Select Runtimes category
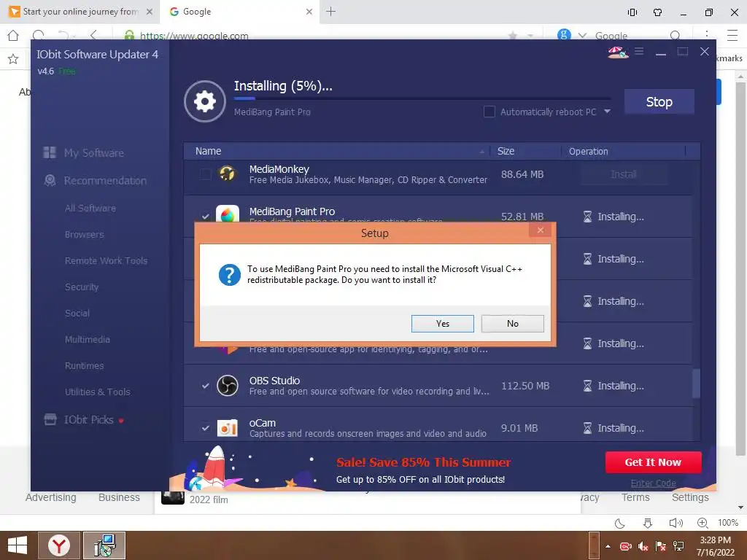747x560 pixels. 84,365
